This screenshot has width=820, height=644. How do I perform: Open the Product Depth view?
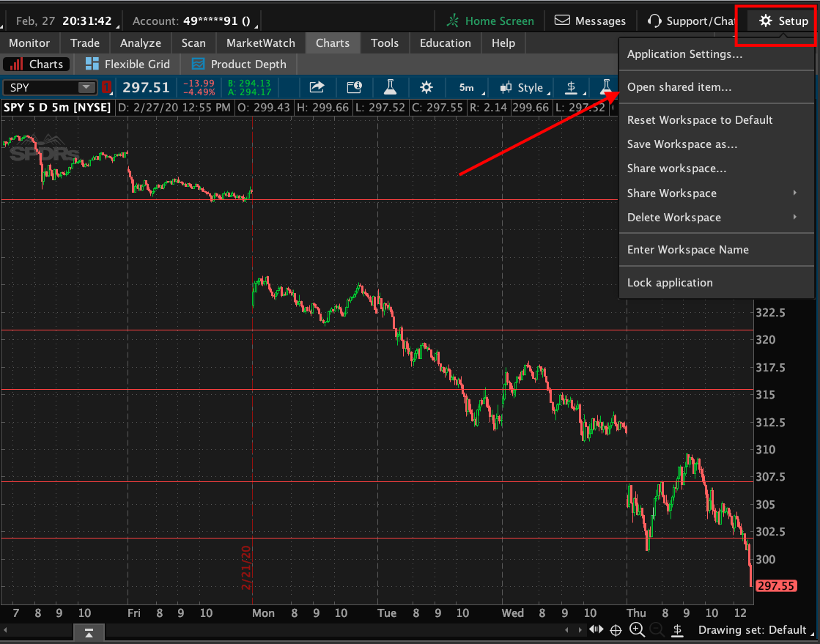coord(237,64)
